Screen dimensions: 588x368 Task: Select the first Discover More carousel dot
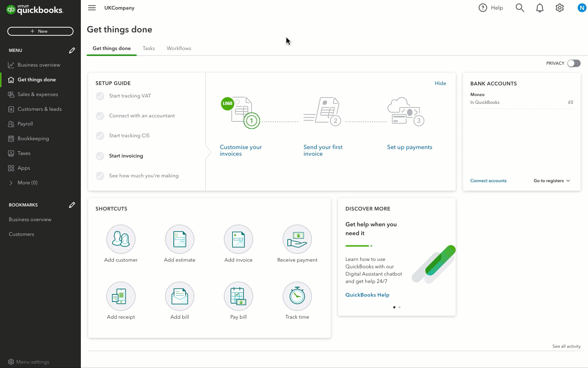pyautogui.click(x=394, y=307)
